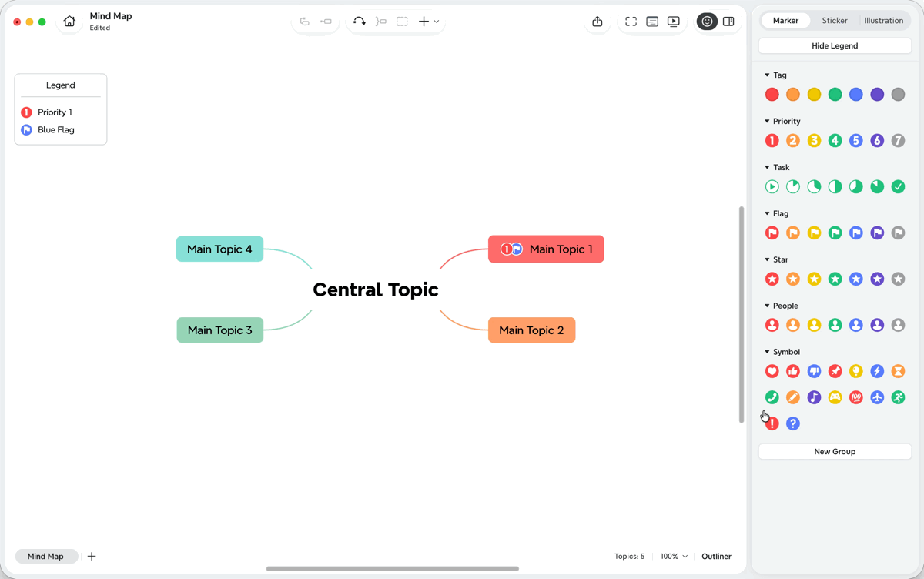Add the green Flag marker

point(835,233)
